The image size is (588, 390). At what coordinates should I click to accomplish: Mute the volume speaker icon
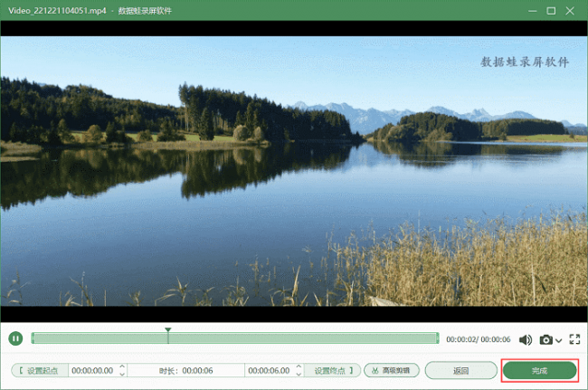click(526, 339)
